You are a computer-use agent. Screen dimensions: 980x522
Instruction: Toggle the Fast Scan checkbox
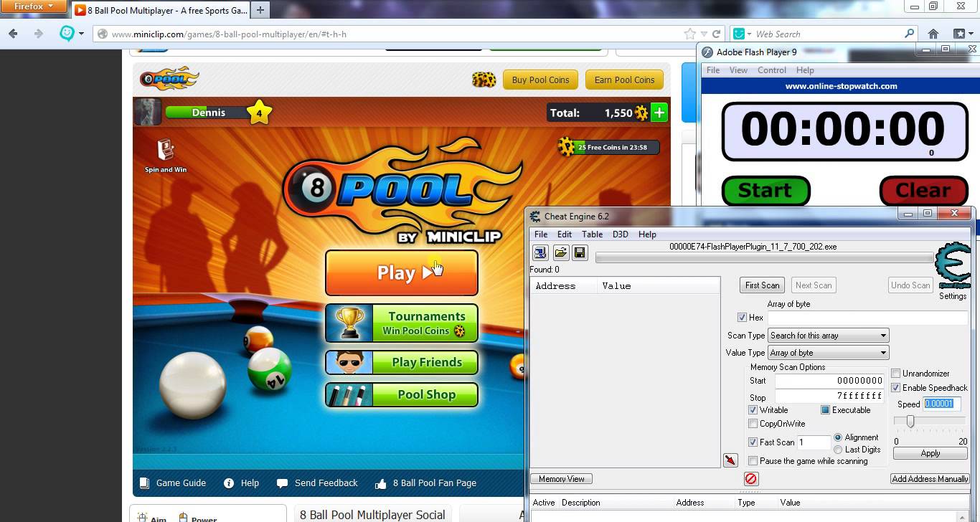click(x=753, y=442)
